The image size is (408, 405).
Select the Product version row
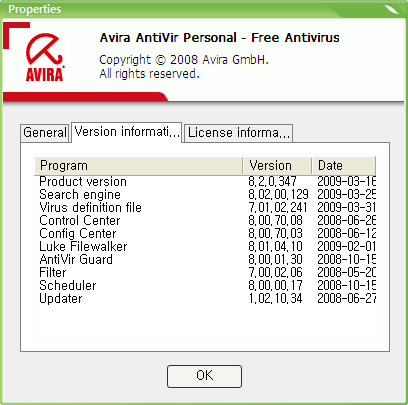(205, 182)
